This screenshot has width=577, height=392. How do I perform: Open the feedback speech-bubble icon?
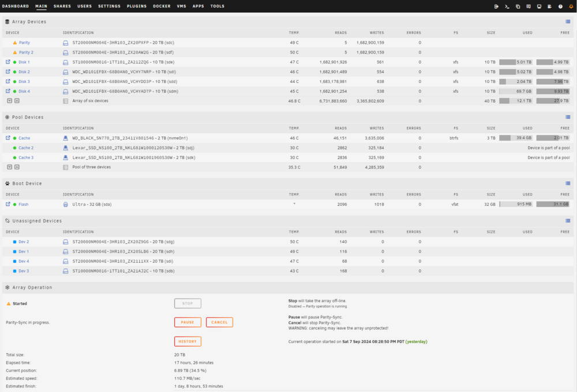coord(528,6)
